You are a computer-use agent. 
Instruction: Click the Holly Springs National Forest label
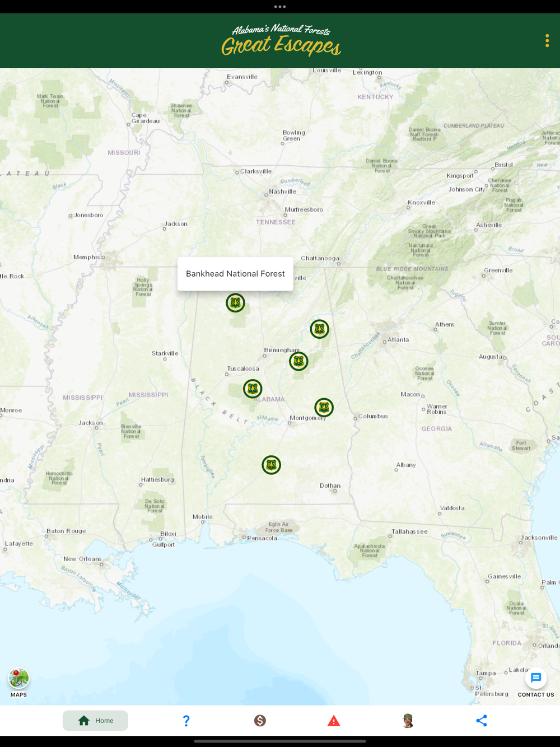143,287
